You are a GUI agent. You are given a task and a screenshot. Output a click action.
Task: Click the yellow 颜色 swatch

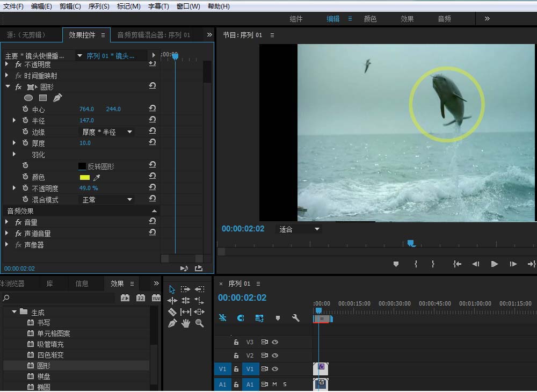[84, 178]
